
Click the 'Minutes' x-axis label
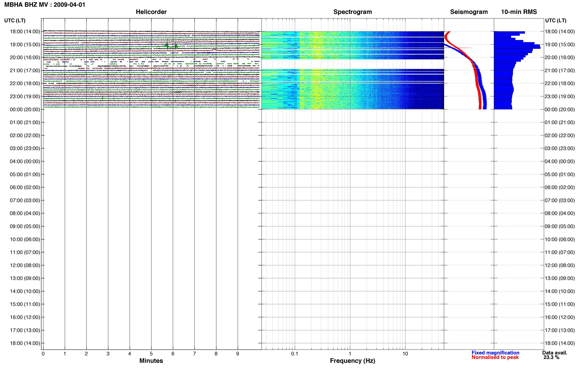point(151,361)
